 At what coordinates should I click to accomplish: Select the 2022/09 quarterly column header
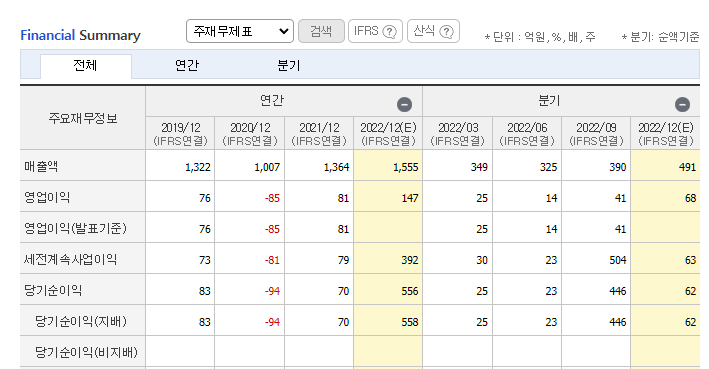596,133
